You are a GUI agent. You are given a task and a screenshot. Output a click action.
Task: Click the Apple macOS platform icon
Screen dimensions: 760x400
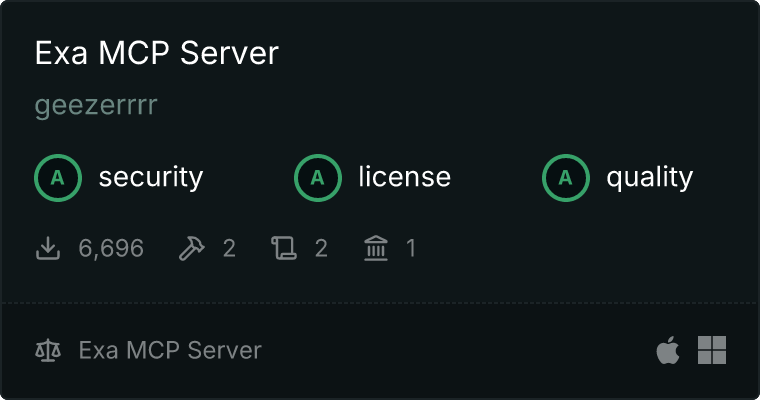click(667, 350)
